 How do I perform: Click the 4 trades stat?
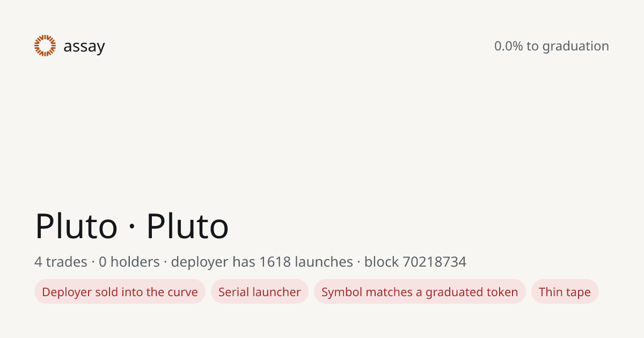point(61,262)
